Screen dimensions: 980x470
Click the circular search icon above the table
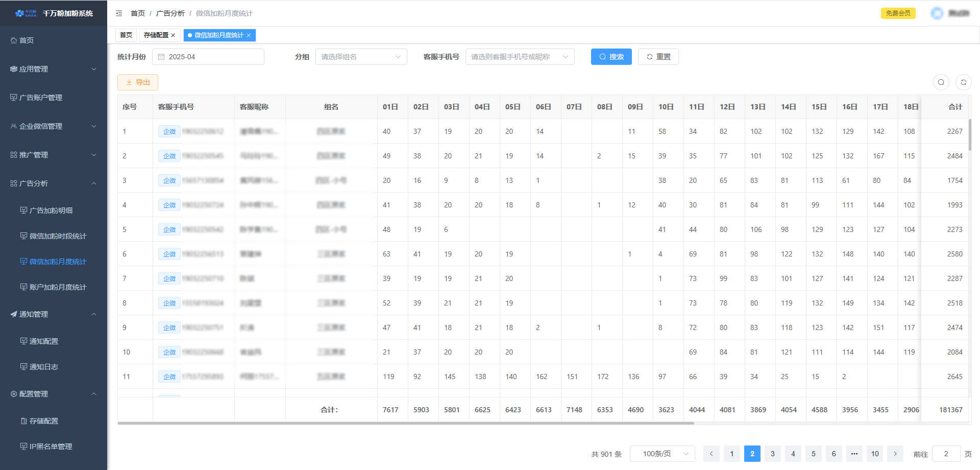point(941,82)
